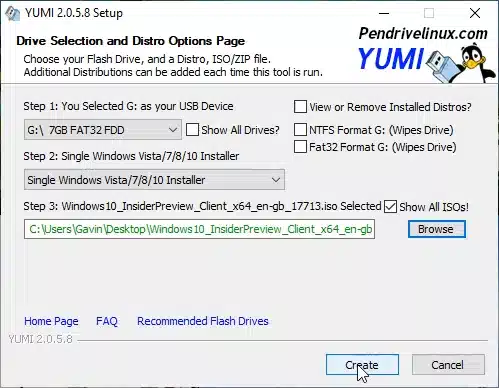Click the YUMI installer icon in title bar

point(12,13)
